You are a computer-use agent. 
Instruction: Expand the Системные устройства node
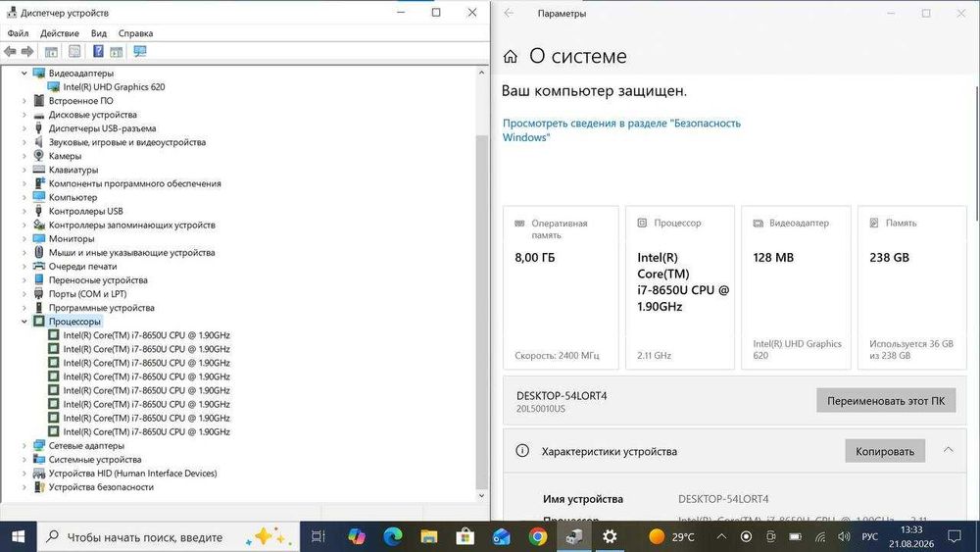pyautogui.click(x=24, y=459)
